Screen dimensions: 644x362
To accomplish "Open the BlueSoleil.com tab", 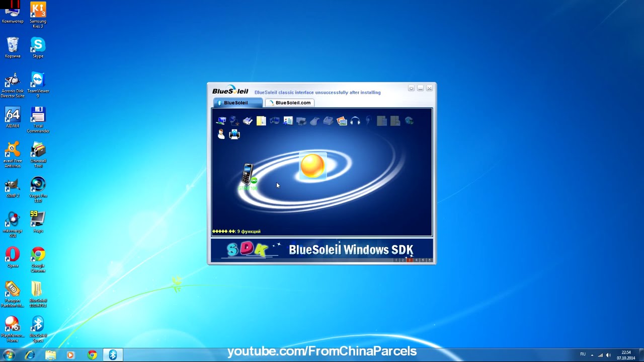I will point(290,103).
